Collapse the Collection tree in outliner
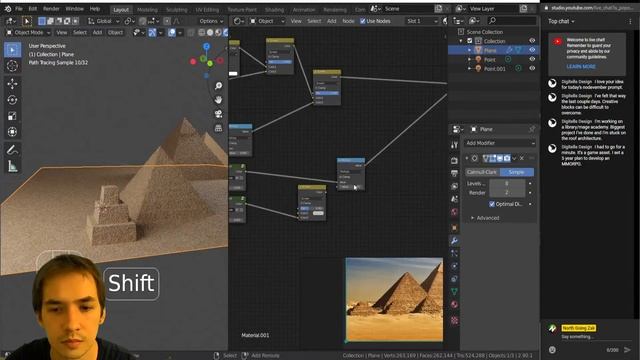Screen dimensions: 640x360 tap(461, 41)
